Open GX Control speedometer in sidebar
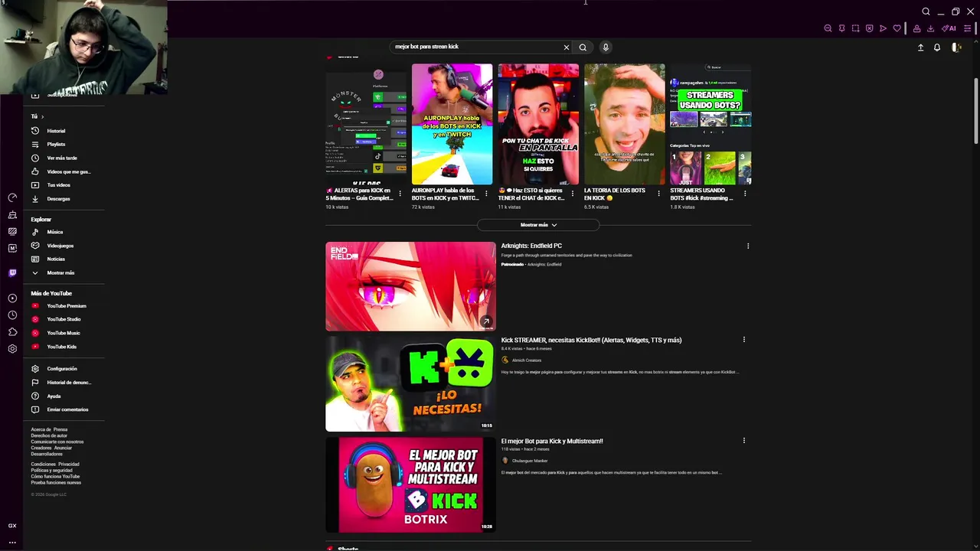The height and width of the screenshot is (551, 980). click(12, 197)
